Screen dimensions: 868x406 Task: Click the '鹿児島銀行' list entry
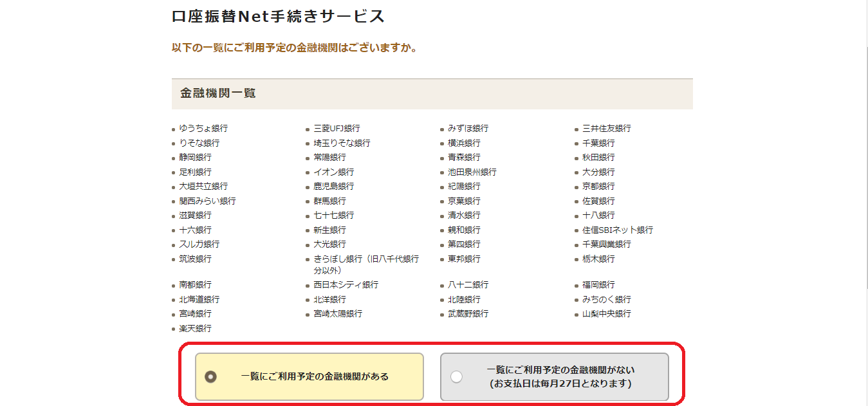tap(333, 187)
